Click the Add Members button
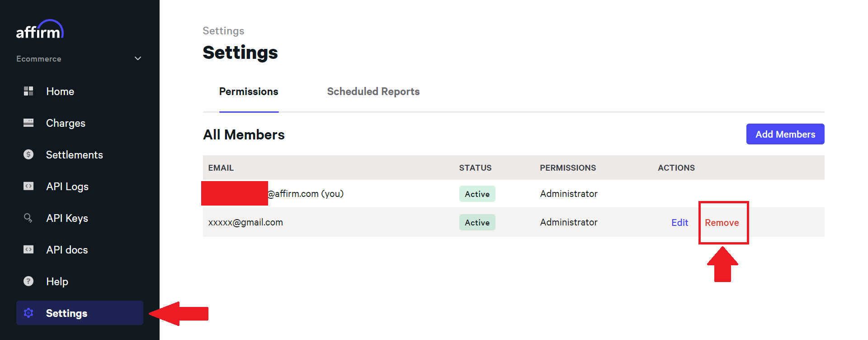Viewport: 868px width, 340px height. tap(785, 134)
